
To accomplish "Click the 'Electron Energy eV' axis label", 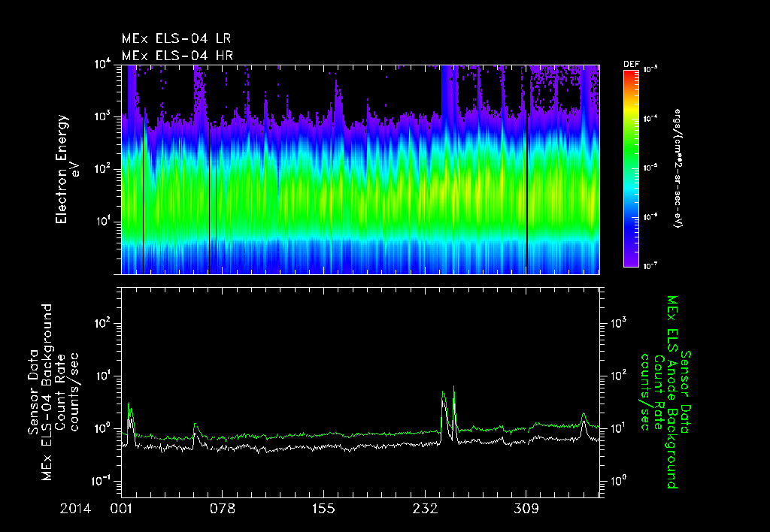I will 68,169.
